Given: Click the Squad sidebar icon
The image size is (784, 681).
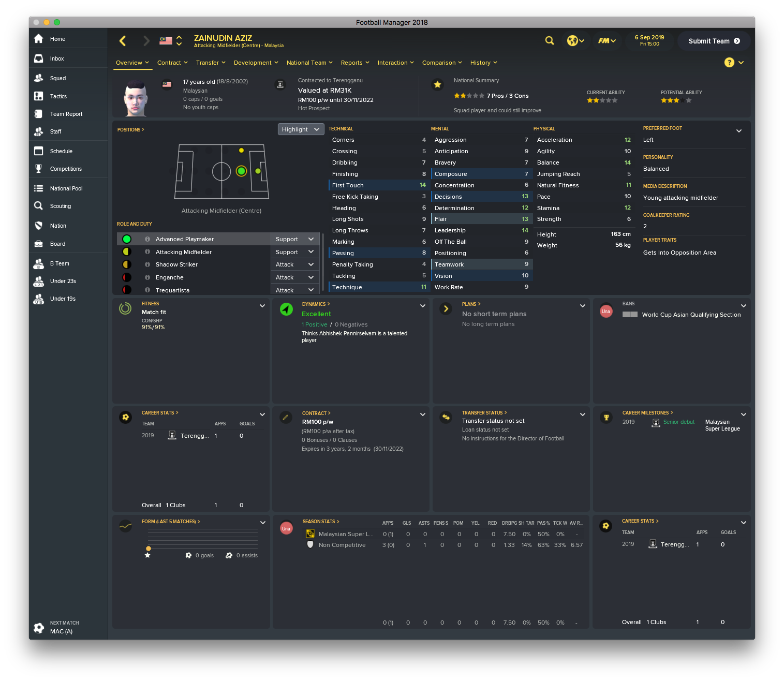Looking at the screenshot, I should (38, 78).
